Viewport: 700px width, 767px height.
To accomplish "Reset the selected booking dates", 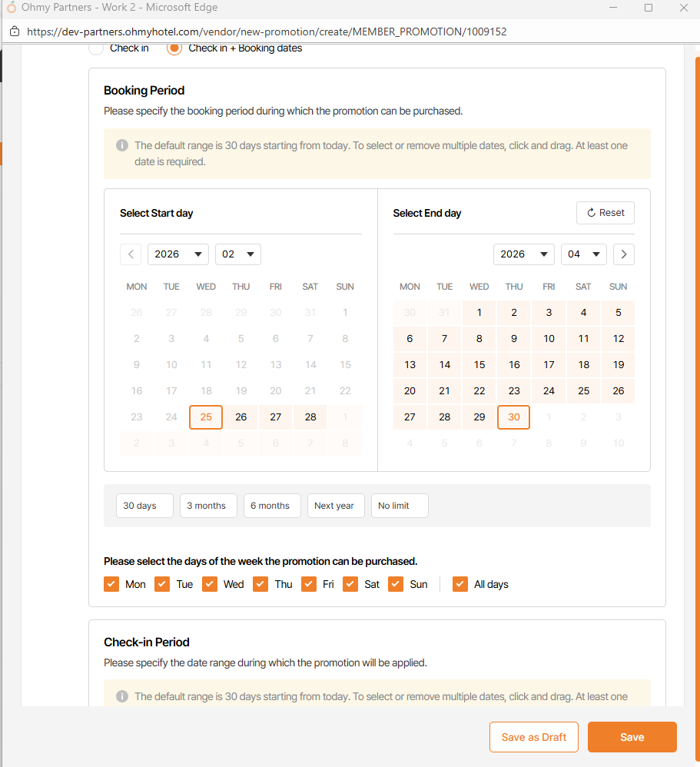I will (605, 213).
